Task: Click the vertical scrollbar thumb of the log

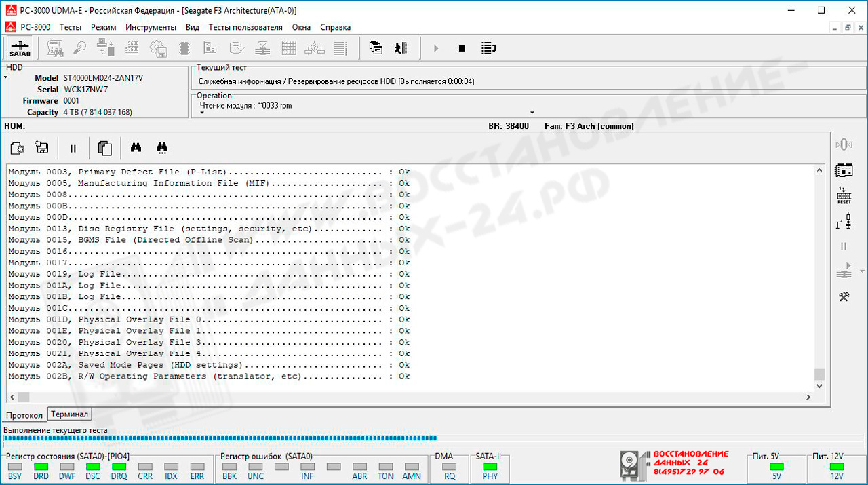Action: coord(819,374)
